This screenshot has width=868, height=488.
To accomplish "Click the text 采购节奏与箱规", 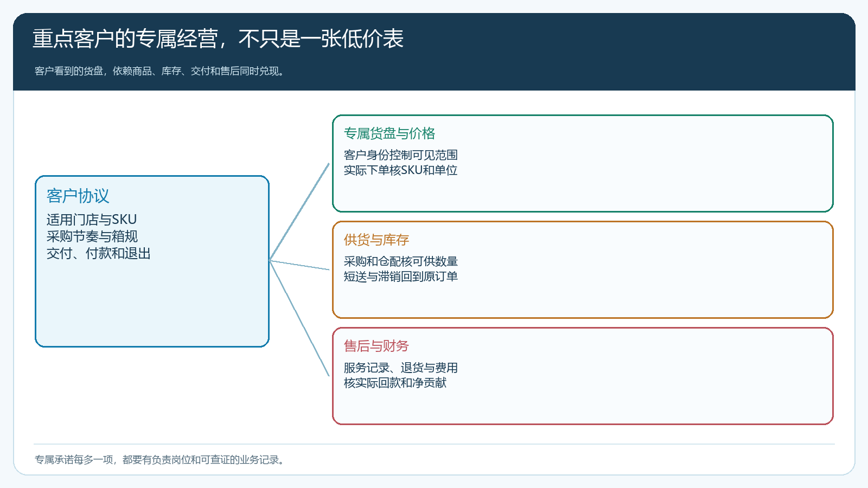I will pyautogui.click(x=92, y=236).
